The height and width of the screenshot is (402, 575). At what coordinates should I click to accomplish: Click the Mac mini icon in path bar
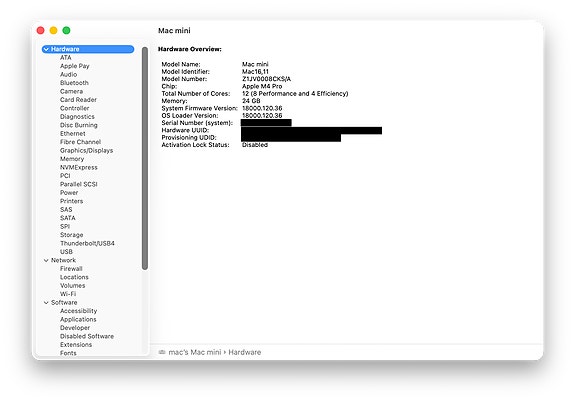coord(162,352)
